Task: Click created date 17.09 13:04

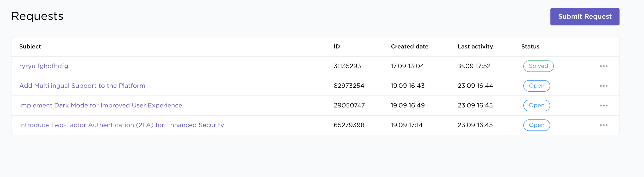Action: pyautogui.click(x=407, y=66)
